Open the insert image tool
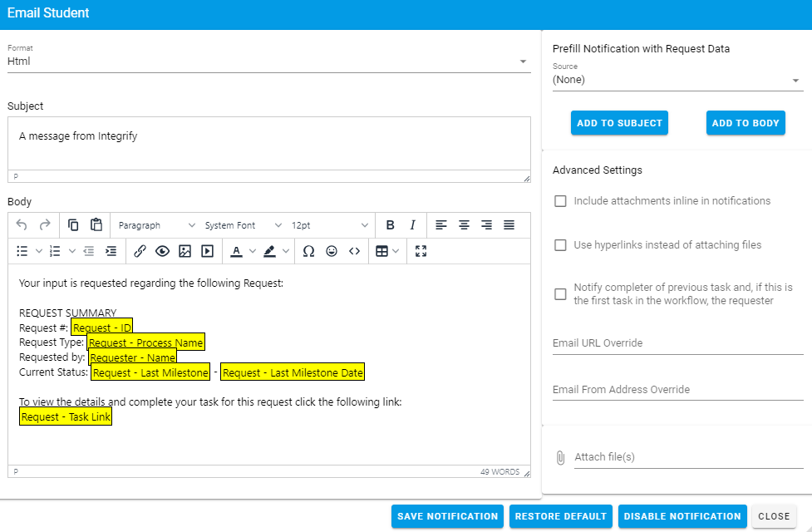 [185, 251]
